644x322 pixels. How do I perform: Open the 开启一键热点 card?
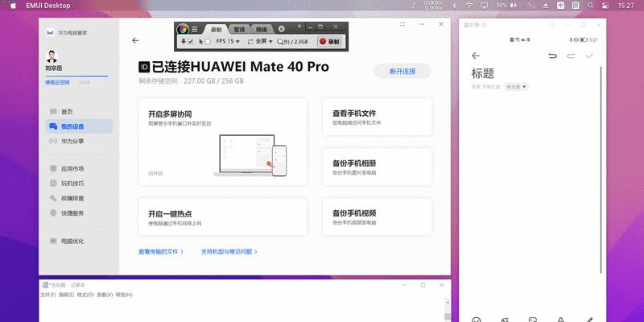223,217
